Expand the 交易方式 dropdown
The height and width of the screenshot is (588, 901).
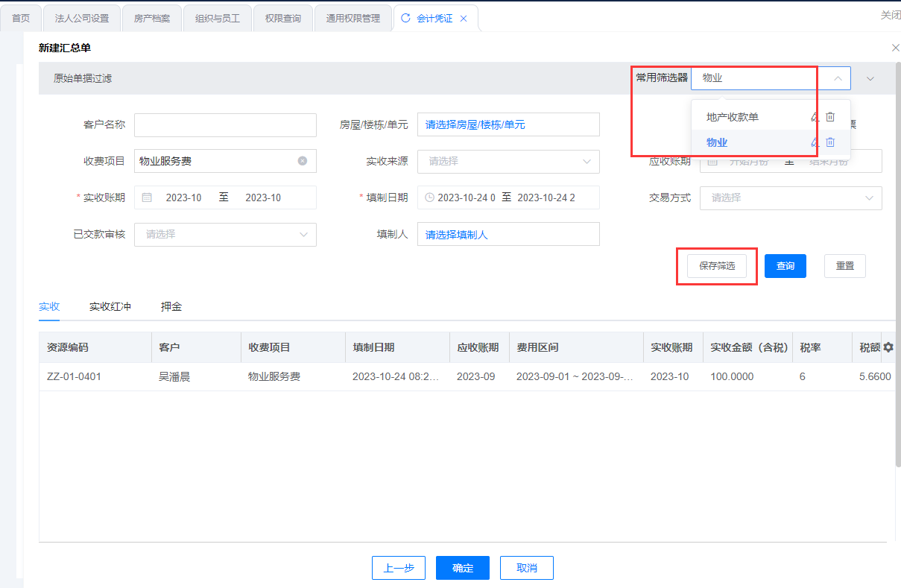[791, 197]
